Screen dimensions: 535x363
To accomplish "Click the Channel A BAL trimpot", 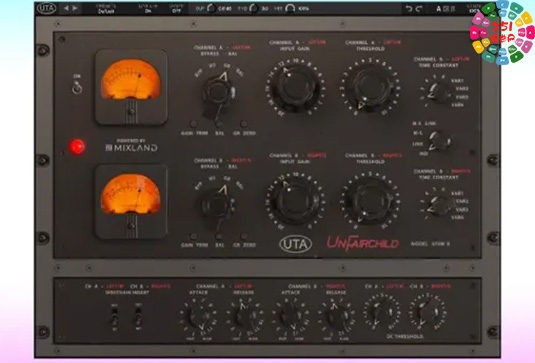I will pyautogui.click(x=219, y=124).
